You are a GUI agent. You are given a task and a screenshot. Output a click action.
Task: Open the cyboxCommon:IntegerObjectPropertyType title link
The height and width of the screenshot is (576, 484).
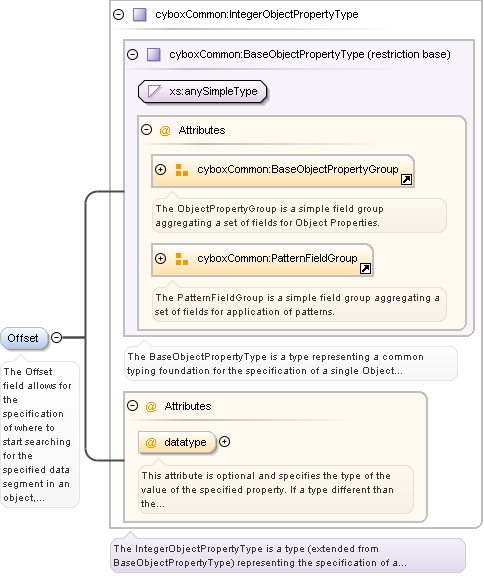point(257,14)
